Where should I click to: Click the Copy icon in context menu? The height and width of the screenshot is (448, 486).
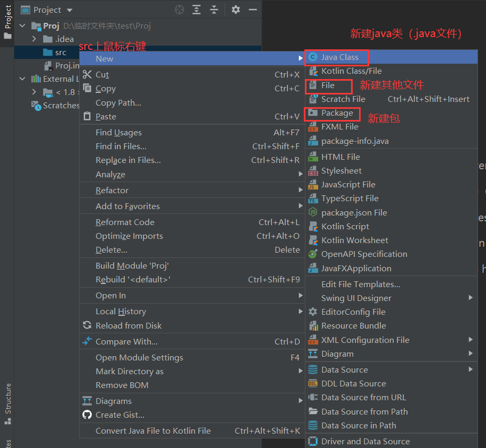(88, 88)
